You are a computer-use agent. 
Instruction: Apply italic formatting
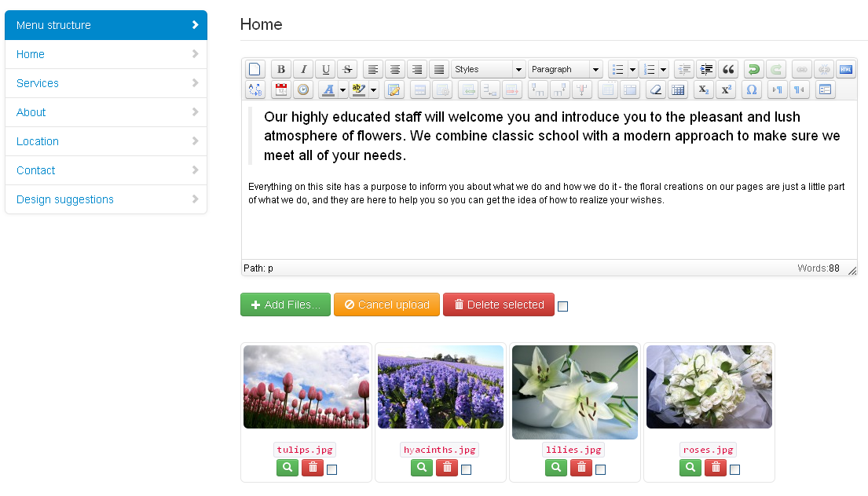pyautogui.click(x=303, y=69)
